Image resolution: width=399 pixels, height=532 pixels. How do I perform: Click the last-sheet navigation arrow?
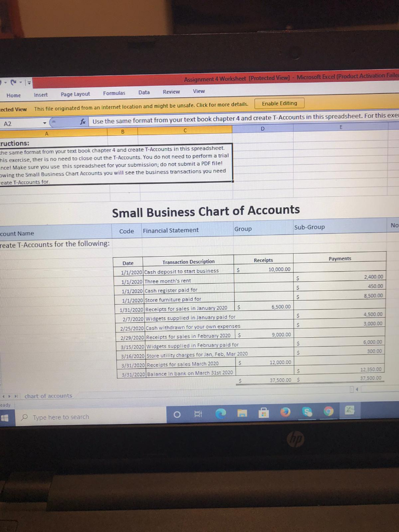[x=16, y=396]
